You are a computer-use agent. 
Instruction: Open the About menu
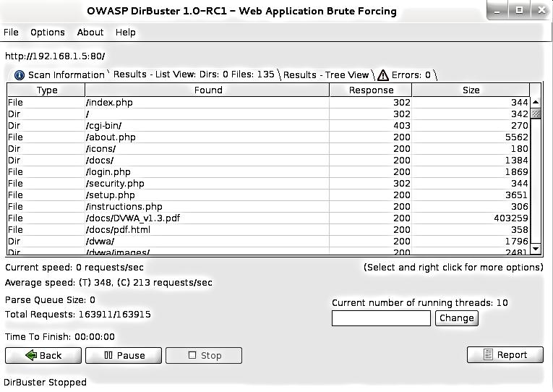(90, 32)
